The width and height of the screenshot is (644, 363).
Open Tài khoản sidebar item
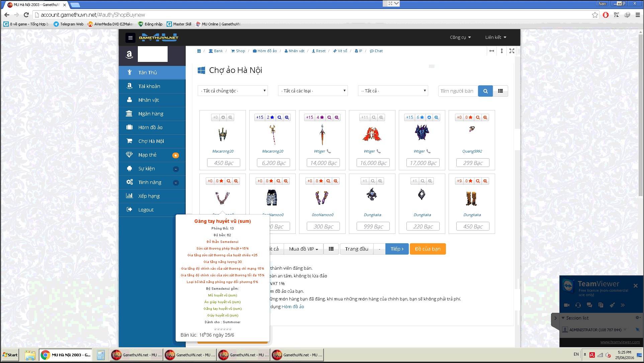pos(152,86)
